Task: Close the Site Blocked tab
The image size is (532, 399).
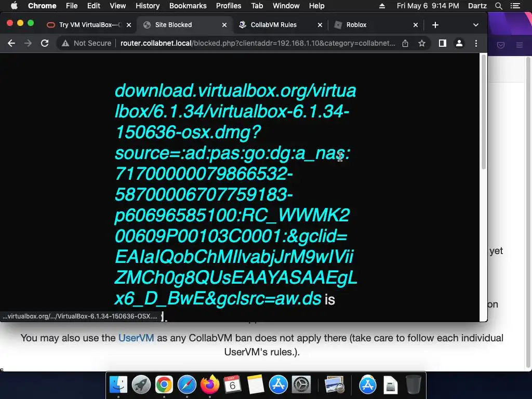Action: click(x=224, y=25)
